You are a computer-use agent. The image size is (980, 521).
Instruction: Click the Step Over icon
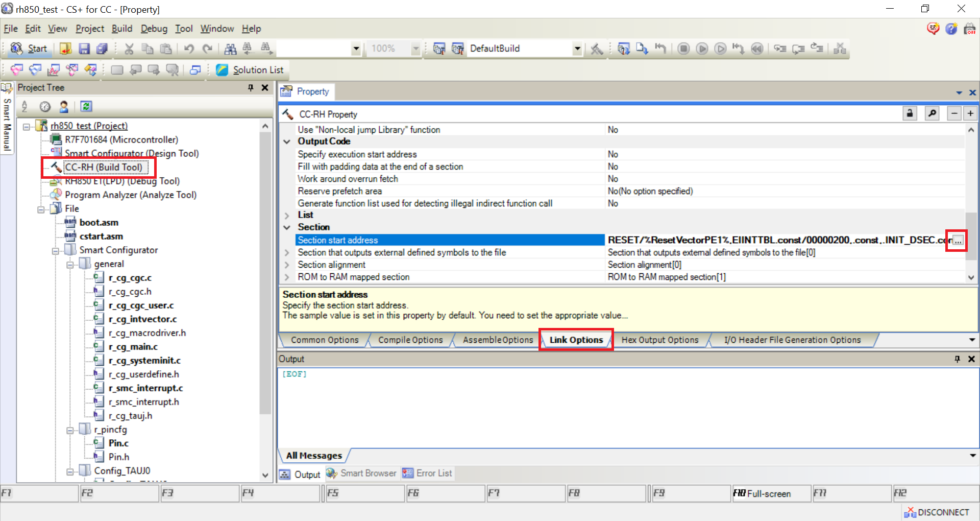point(798,49)
